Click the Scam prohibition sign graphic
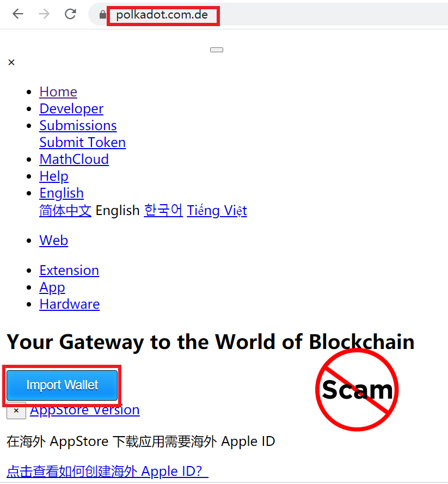Image resolution: width=448 pixels, height=484 pixels. [357, 390]
